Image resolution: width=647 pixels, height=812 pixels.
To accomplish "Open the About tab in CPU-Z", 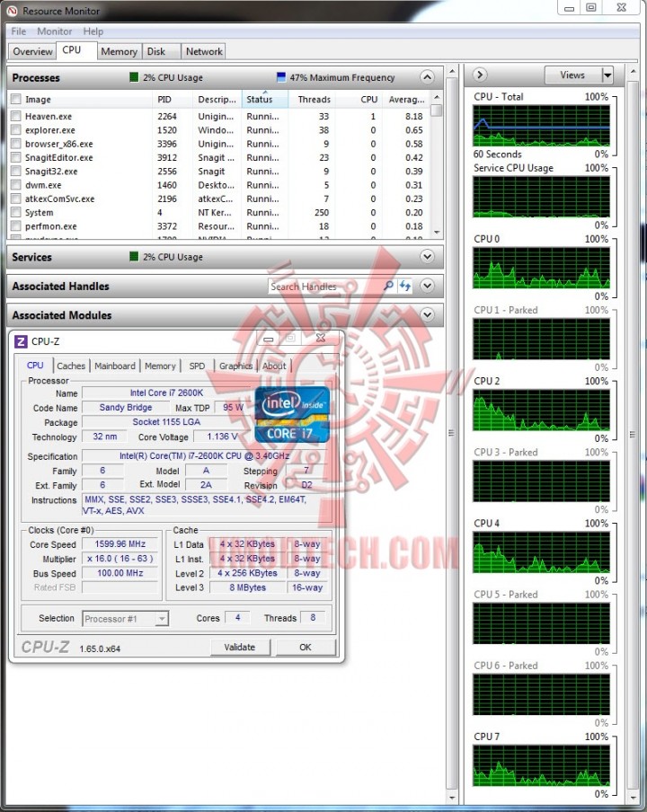I will click(274, 366).
